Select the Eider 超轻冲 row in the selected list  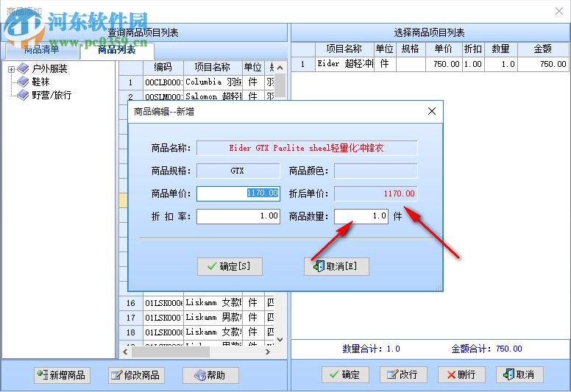(x=430, y=64)
